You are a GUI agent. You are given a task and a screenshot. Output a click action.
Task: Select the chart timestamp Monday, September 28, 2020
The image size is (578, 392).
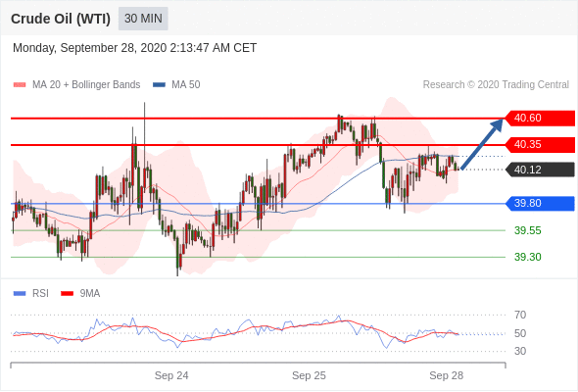tap(134, 48)
